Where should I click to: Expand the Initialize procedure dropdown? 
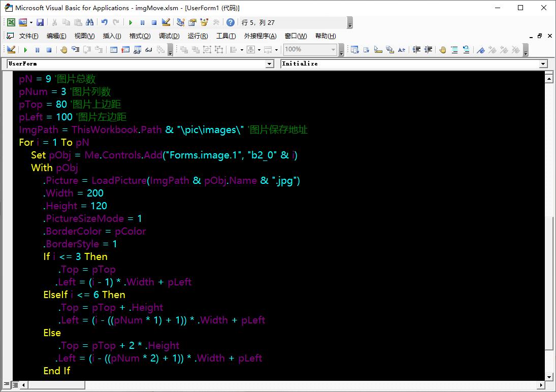tap(543, 64)
